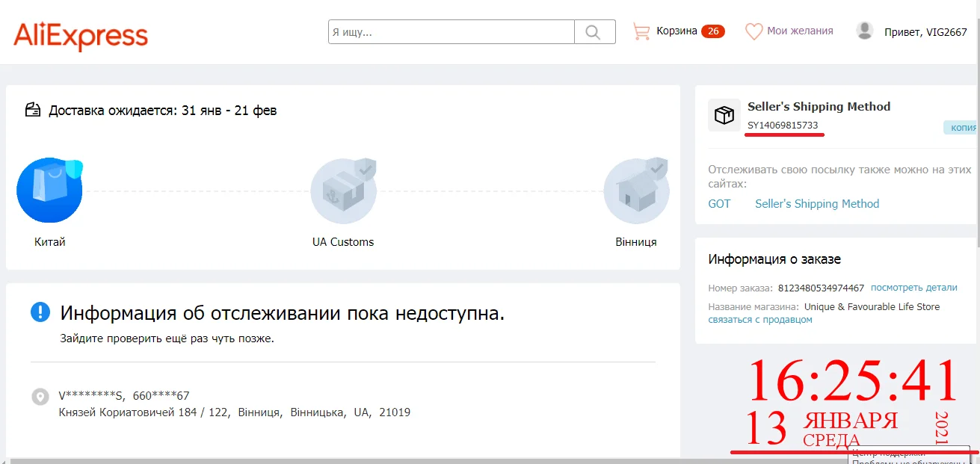Click the blue info exclamation icon
The height and width of the screenshot is (464, 980).
coord(40,312)
